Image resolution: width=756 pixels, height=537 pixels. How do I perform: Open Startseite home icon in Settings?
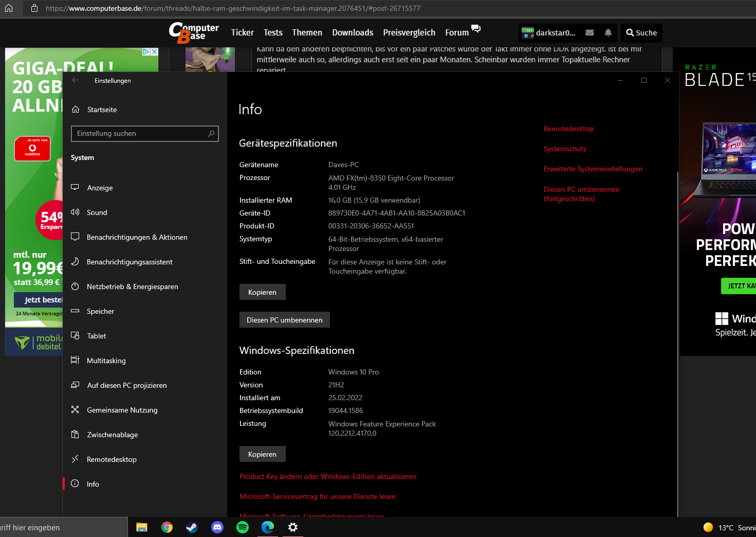tap(76, 110)
